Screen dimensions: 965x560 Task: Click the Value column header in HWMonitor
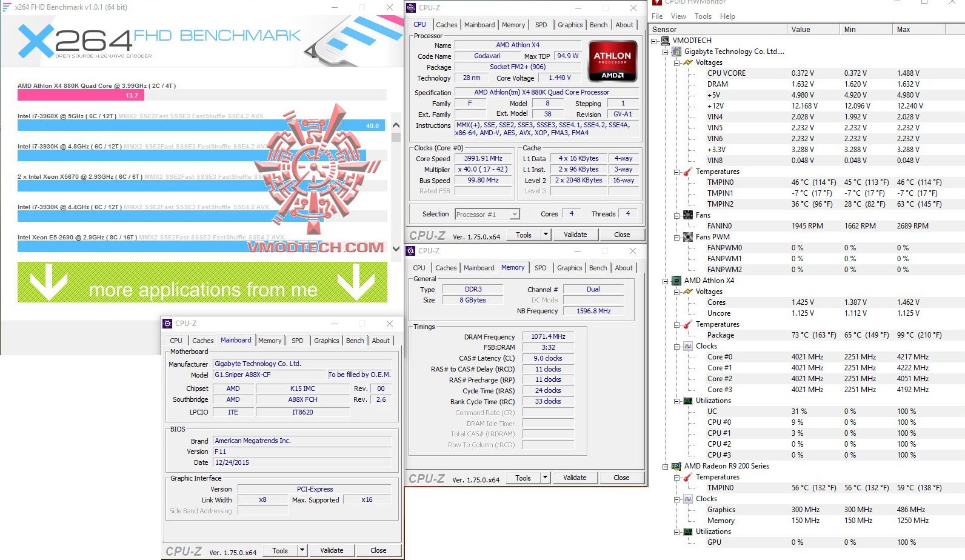(x=813, y=29)
